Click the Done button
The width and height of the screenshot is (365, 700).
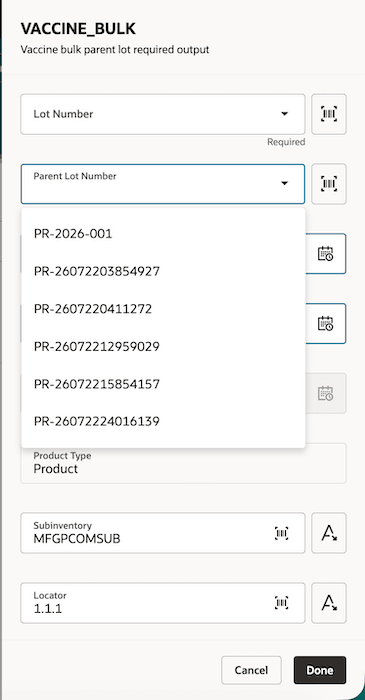[x=320, y=670]
